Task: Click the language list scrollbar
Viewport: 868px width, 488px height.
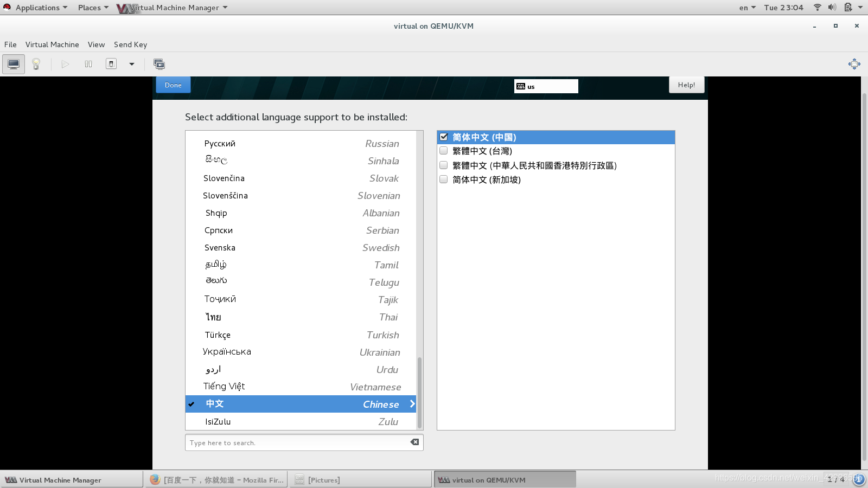Action: [419, 393]
